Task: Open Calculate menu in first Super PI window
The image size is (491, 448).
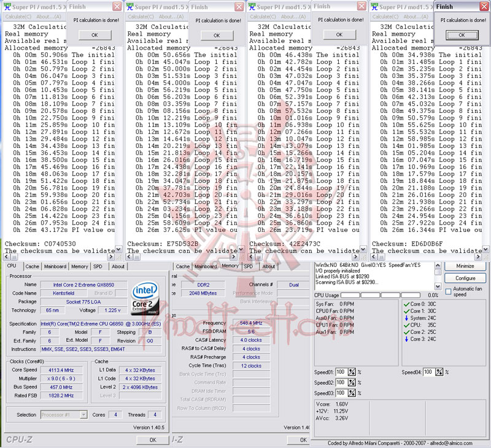Action: coord(18,17)
